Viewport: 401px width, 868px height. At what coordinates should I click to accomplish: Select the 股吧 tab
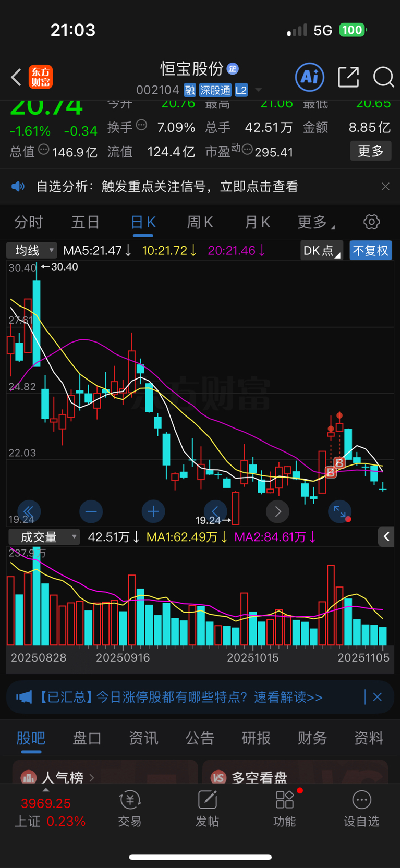(x=31, y=738)
